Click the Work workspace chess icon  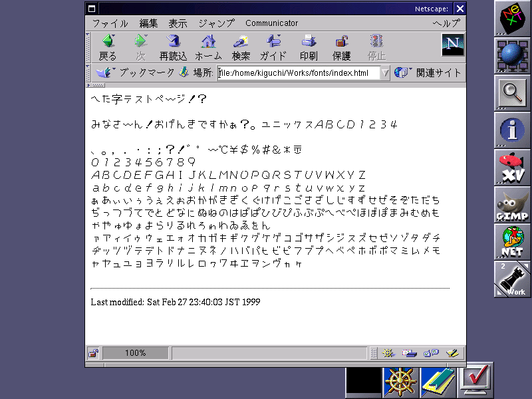pos(512,279)
